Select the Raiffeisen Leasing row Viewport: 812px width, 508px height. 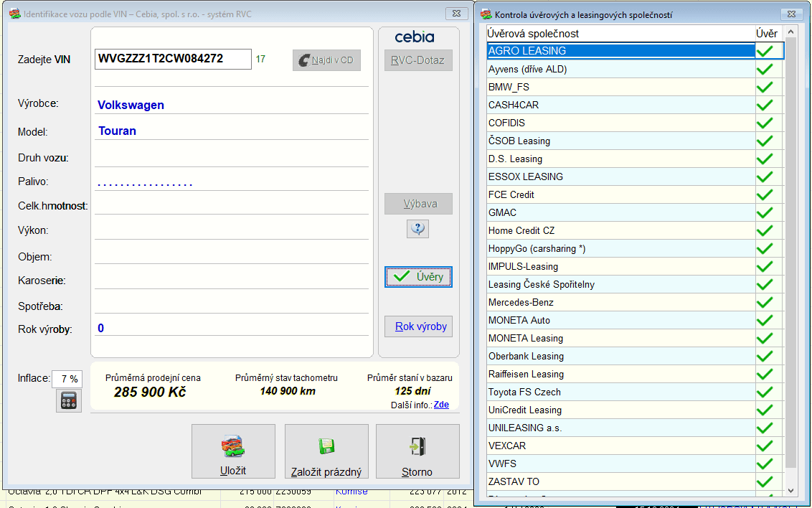(x=635, y=374)
